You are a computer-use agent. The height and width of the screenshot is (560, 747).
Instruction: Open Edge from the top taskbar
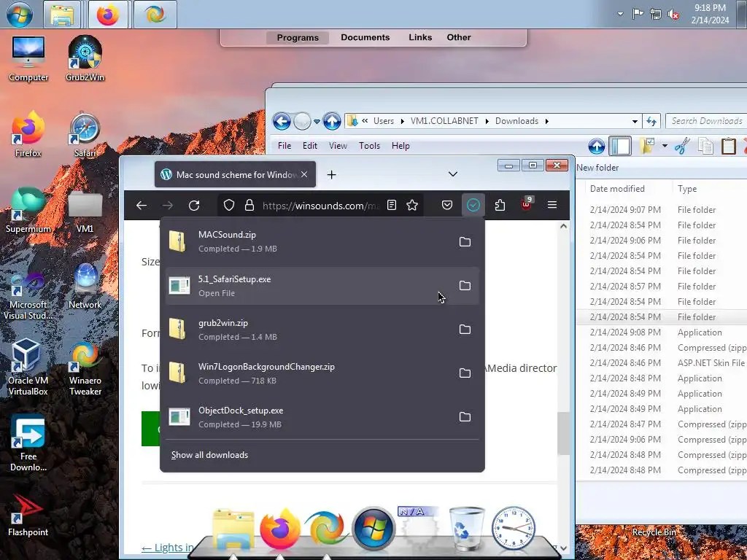click(x=155, y=15)
